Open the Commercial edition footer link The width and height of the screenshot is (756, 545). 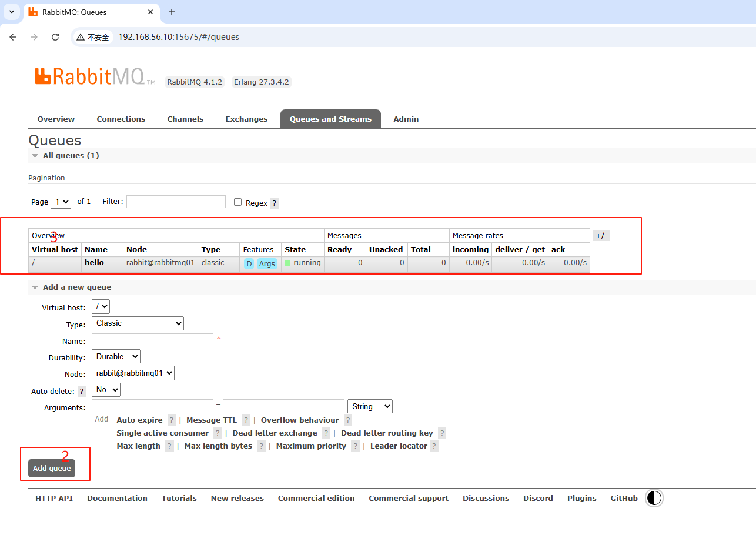click(x=316, y=499)
